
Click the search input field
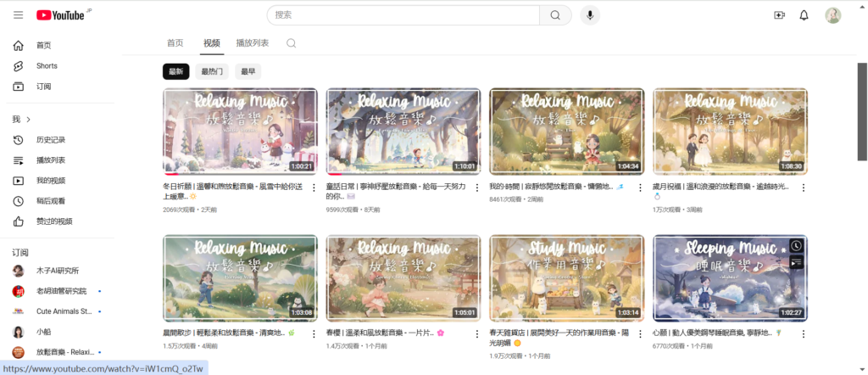403,15
